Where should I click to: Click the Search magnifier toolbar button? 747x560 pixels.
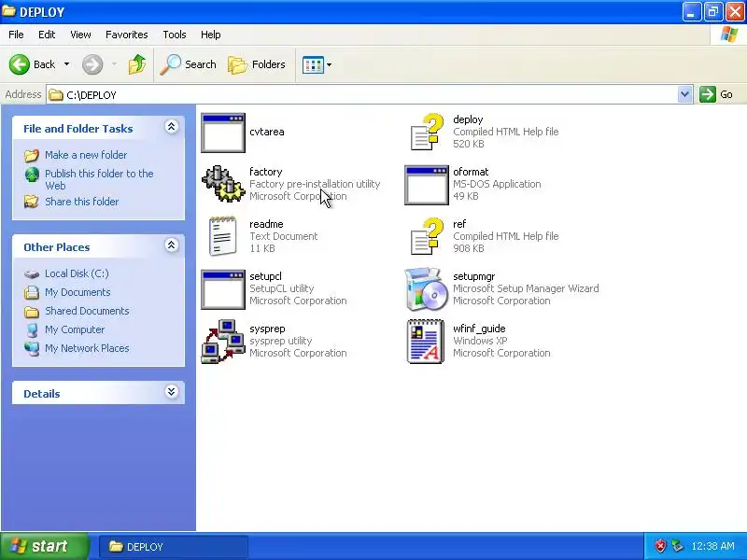tap(189, 64)
